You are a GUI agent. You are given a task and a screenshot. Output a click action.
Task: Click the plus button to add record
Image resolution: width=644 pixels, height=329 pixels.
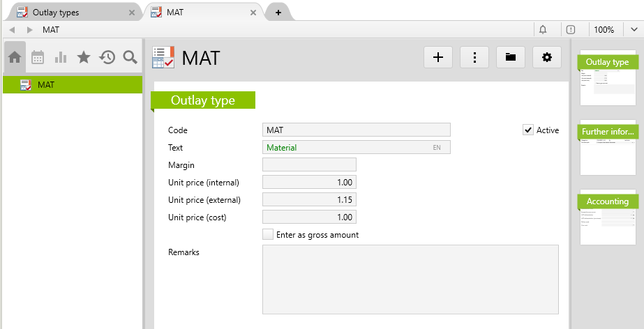438,58
